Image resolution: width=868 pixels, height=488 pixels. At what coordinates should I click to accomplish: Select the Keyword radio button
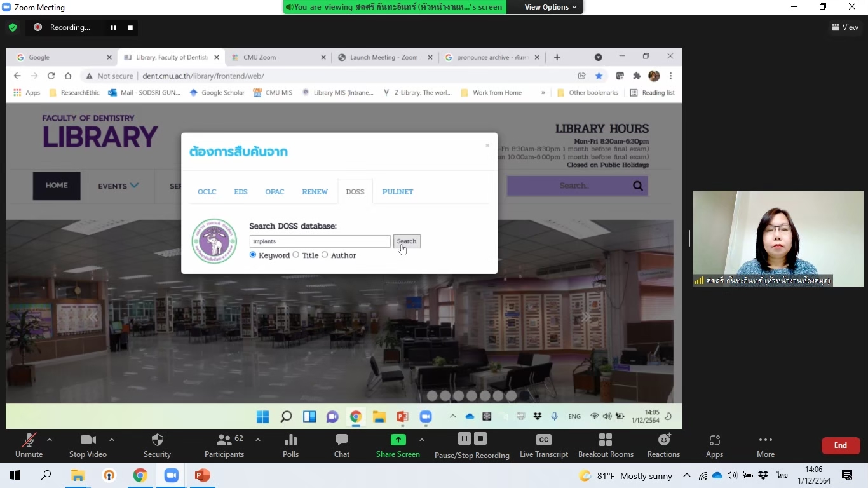[253, 255]
